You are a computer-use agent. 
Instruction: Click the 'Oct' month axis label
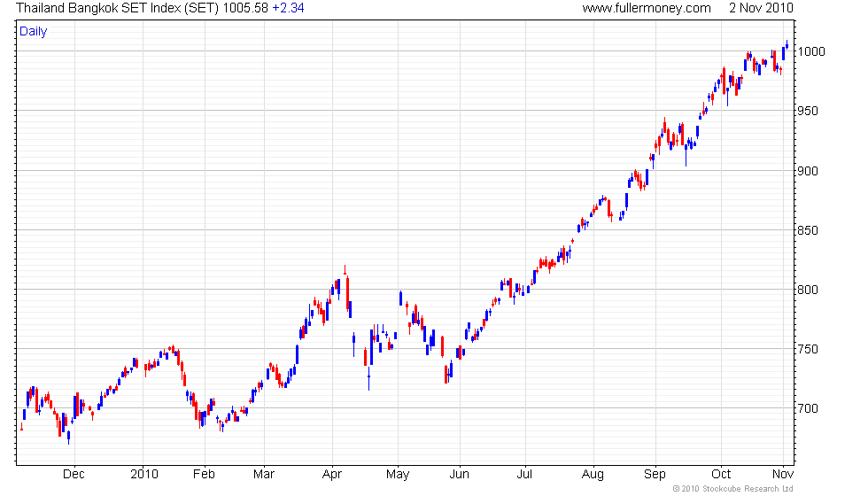721,475
